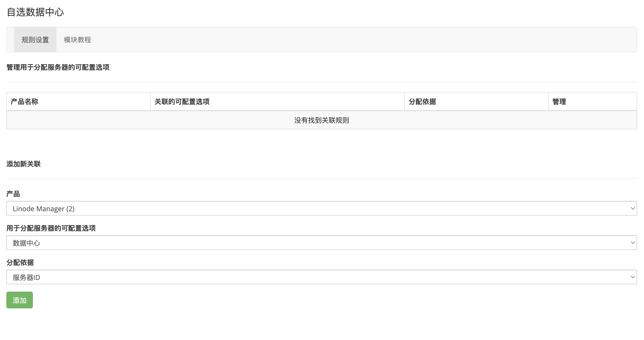Screen dimensions: 644x340
Task: Click the 关联的可配置选项 column header
Action: [182, 102]
